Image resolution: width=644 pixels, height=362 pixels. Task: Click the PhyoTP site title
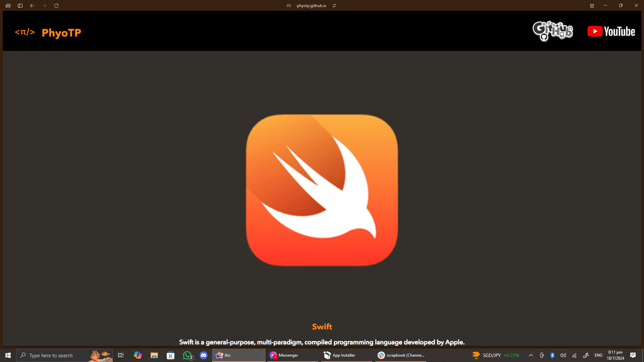click(61, 33)
